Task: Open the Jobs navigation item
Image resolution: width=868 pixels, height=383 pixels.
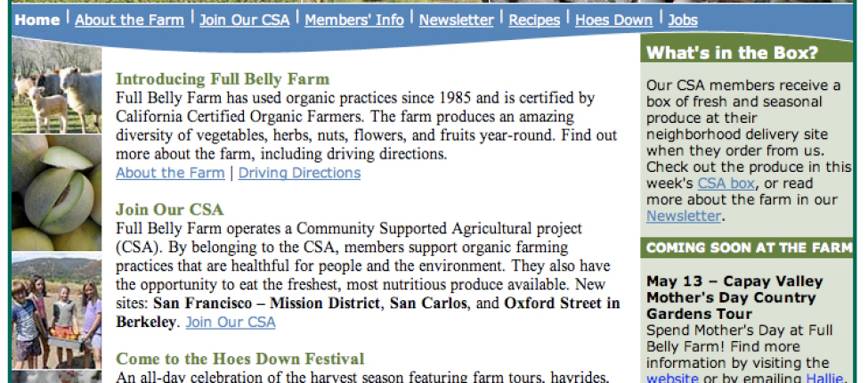Action: coord(683,20)
